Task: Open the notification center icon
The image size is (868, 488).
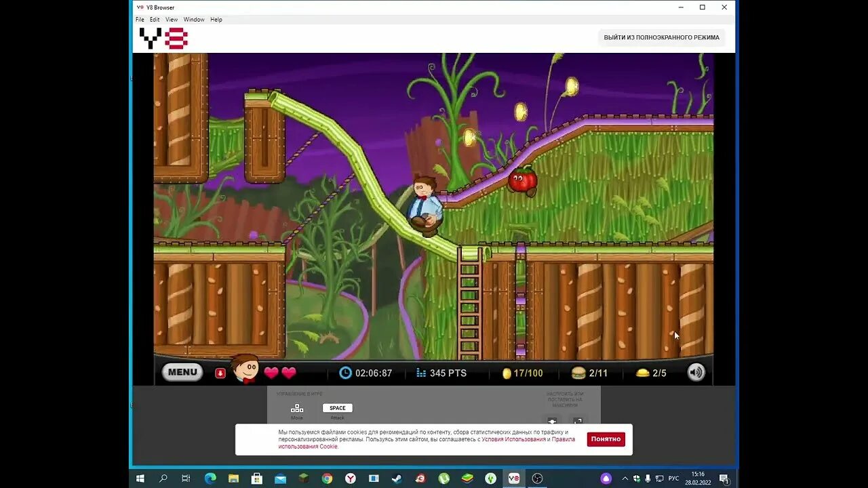Action: click(724, 479)
